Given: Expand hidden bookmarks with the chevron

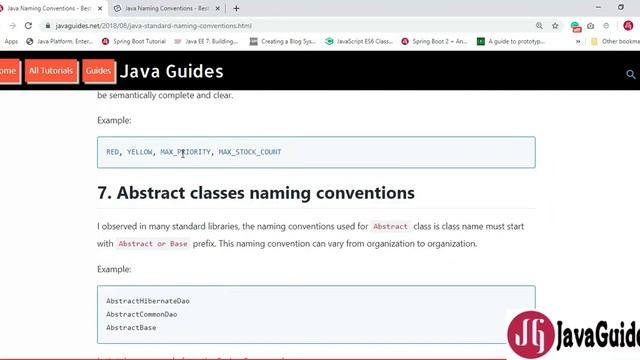Looking at the screenshot, I should point(578,41).
